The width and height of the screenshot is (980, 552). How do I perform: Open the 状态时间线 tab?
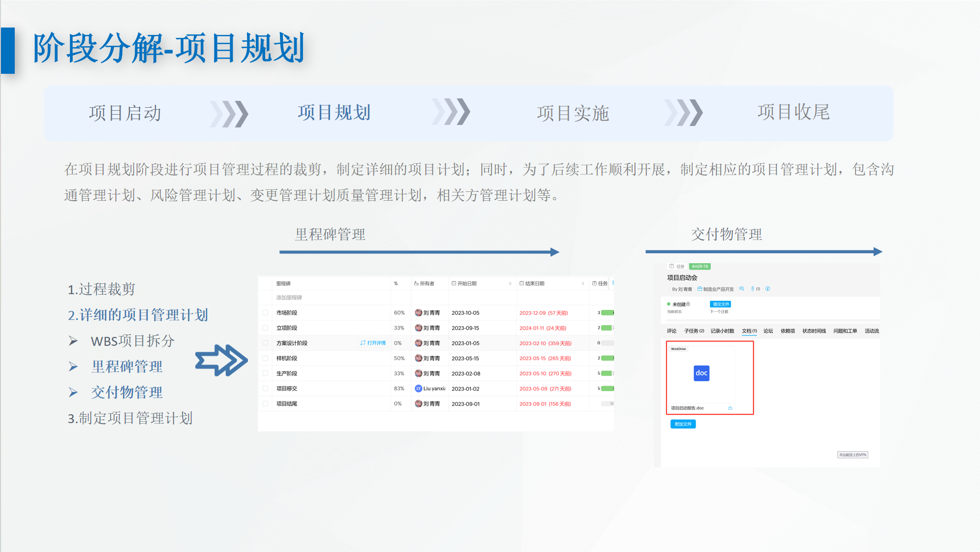pos(814,331)
